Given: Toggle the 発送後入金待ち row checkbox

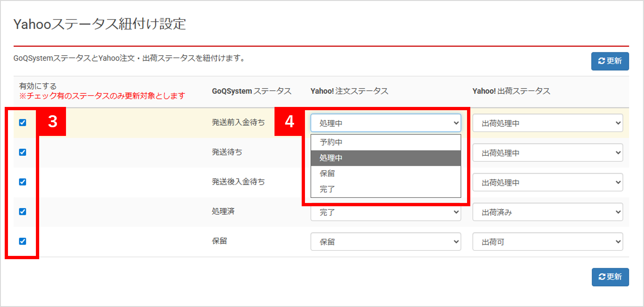Looking at the screenshot, I should [x=22, y=182].
